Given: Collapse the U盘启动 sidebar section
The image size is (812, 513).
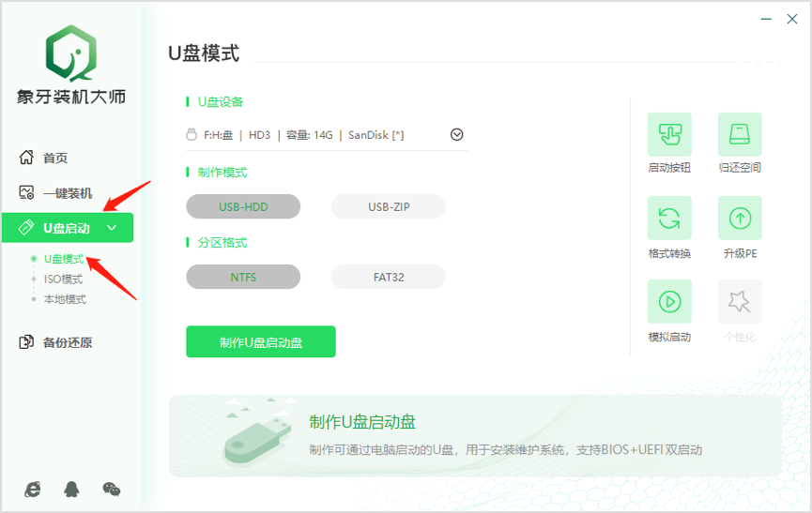Looking at the screenshot, I should (112, 228).
